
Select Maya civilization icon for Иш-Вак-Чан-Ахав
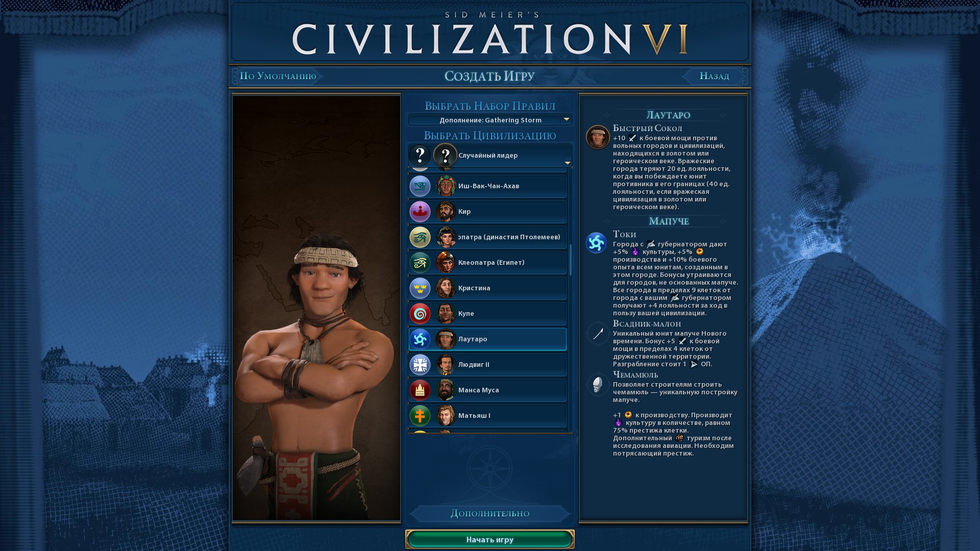420,186
